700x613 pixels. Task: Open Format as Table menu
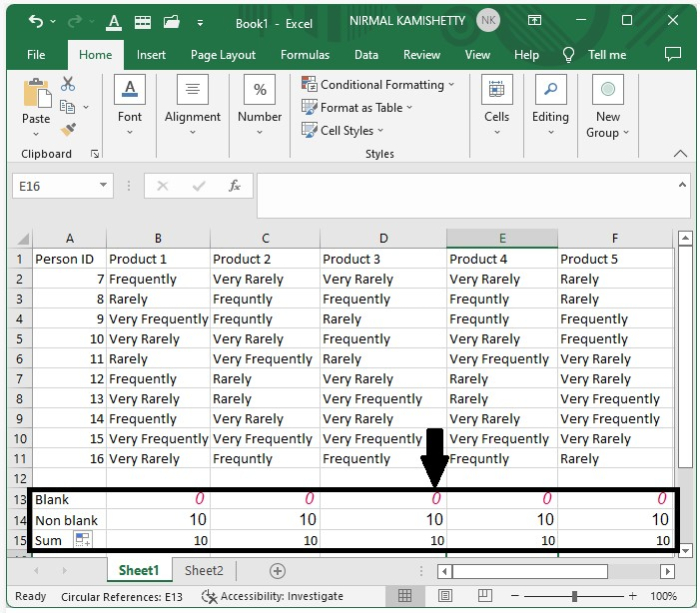(356, 108)
